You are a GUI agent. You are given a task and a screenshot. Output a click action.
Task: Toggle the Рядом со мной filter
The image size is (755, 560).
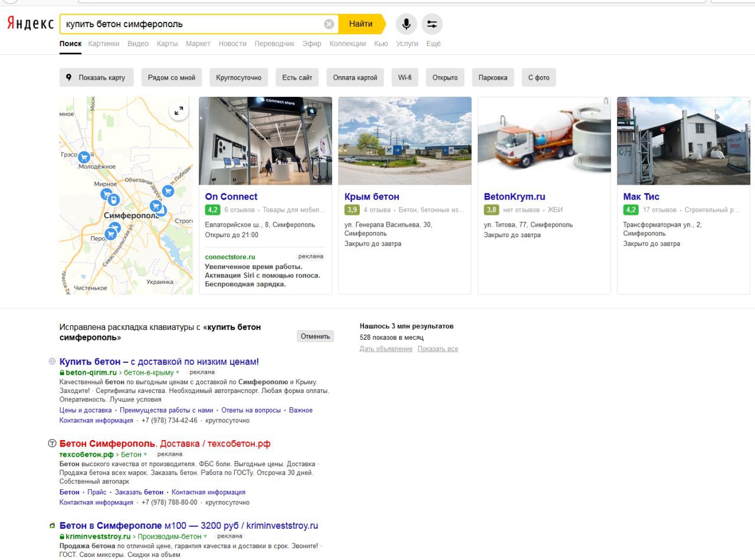pyautogui.click(x=172, y=77)
